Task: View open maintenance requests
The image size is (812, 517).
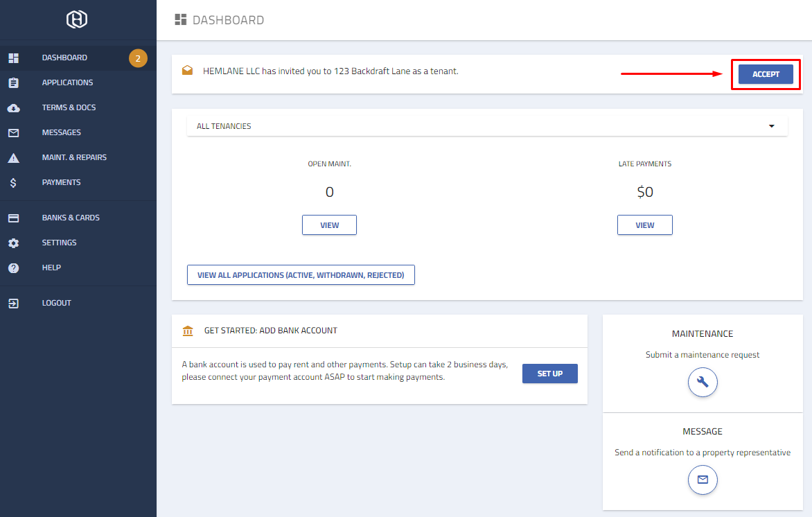Action: coord(329,225)
